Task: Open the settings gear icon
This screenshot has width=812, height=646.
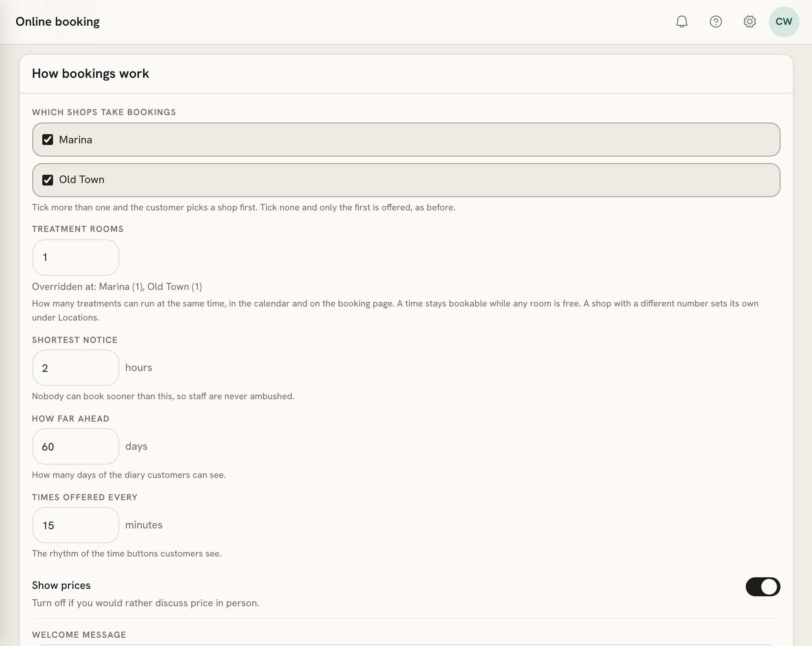Action: pos(749,22)
